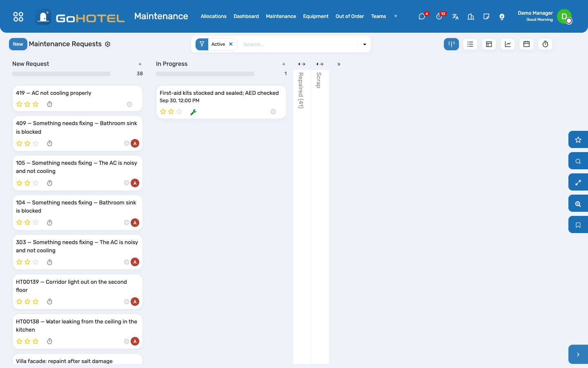588x368 pixels.
Task: Open the apps grid menu icon
Action: coord(18,17)
